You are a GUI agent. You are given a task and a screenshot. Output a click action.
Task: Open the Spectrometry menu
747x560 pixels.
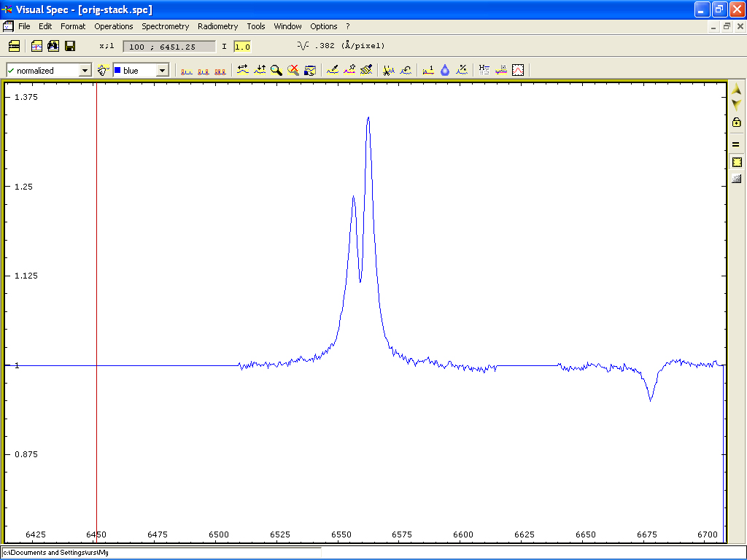(x=165, y=26)
